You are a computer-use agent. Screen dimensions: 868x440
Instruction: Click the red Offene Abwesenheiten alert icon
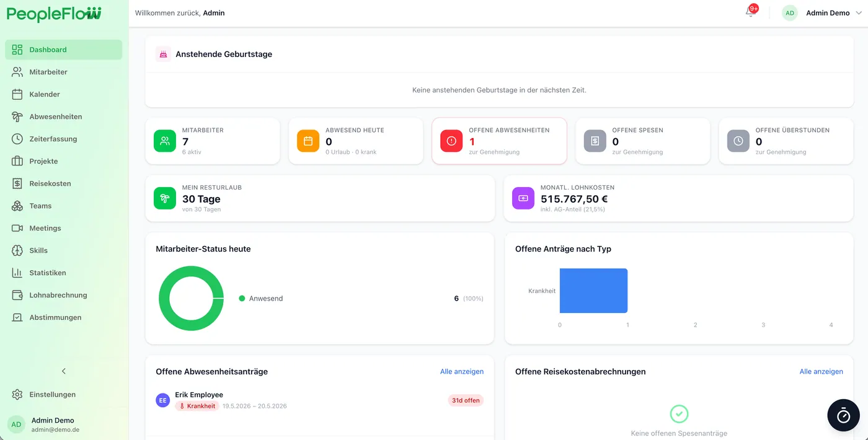point(451,141)
